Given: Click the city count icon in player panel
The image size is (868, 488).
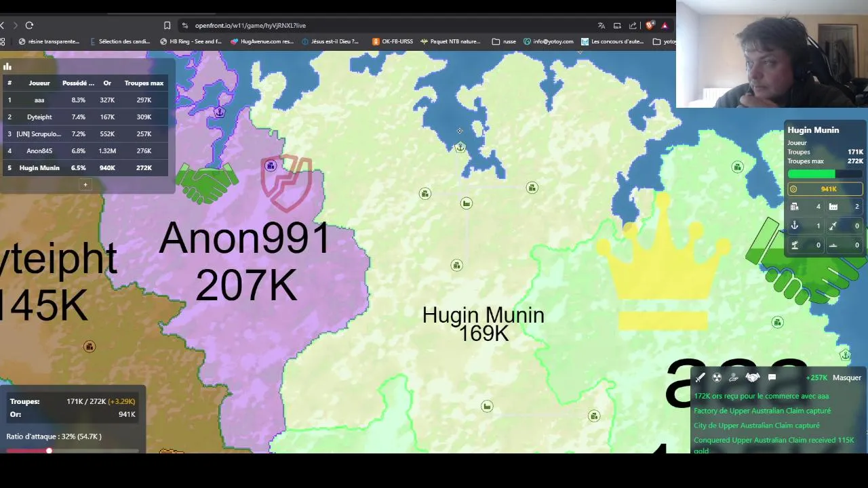Looking at the screenshot, I should (x=795, y=207).
